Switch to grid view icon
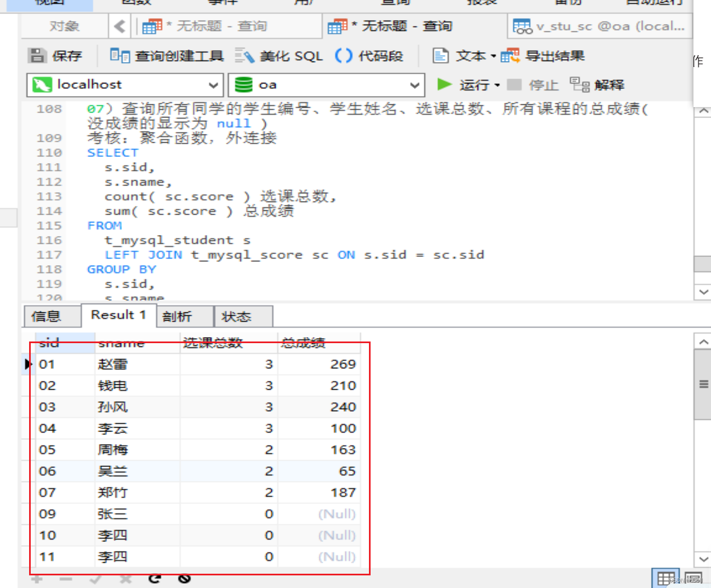The image size is (711, 588). [x=665, y=579]
